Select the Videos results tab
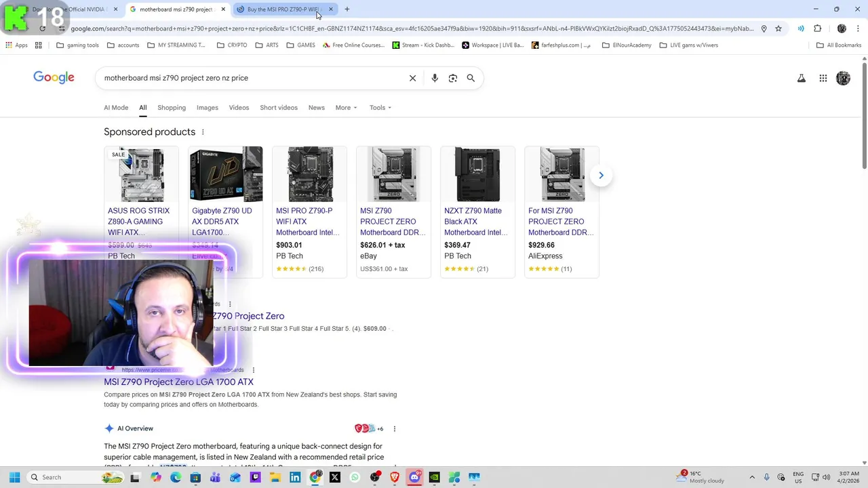Image resolution: width=868 pixels, height=488 pixels. tap(239, 108)
